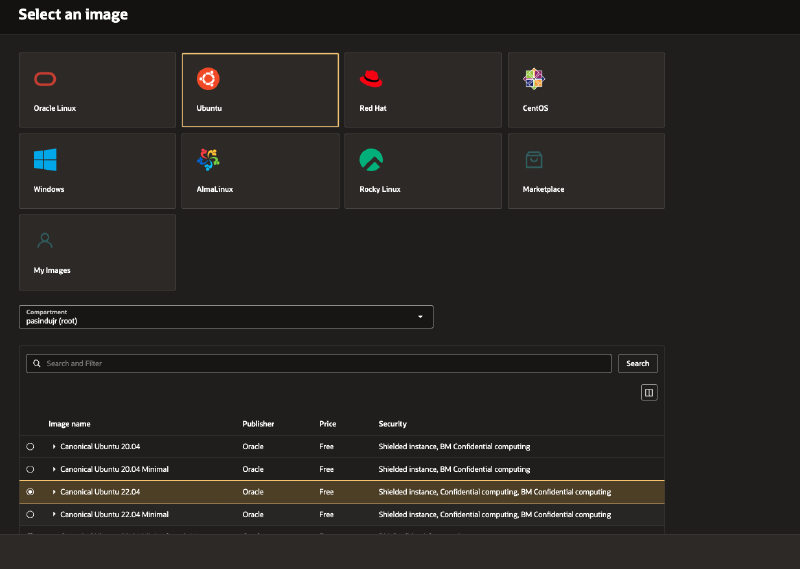This screenshot has width=800, height=569.
Task: Expand Canonical Ubuntu 22.04 row details
Action: [x=54, y=492]
